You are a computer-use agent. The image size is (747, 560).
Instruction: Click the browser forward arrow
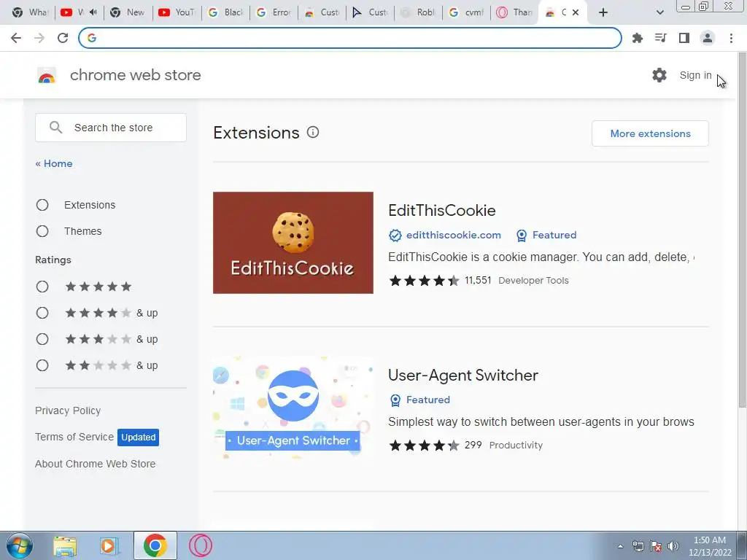pyautogui.click(x=39, y=38)
